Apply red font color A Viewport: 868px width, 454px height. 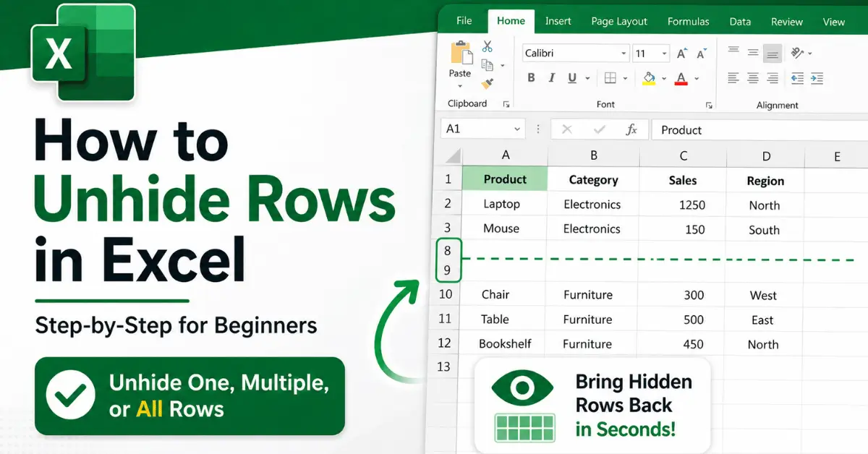pos(681,78)
